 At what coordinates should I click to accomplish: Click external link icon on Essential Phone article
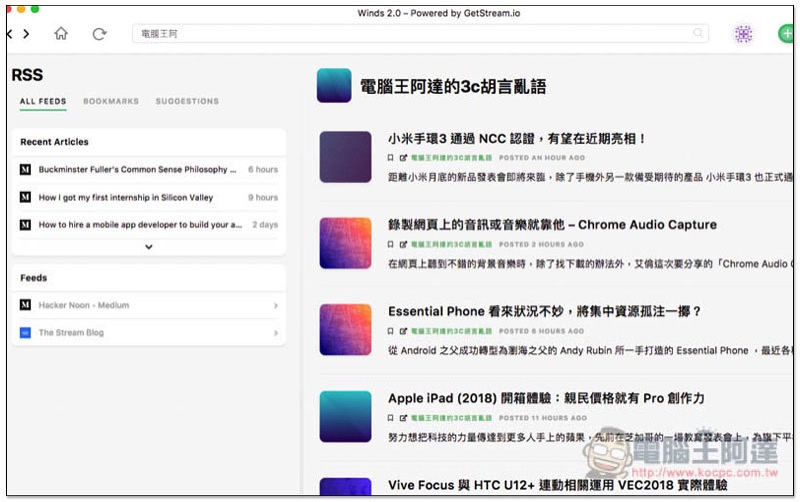403,332
